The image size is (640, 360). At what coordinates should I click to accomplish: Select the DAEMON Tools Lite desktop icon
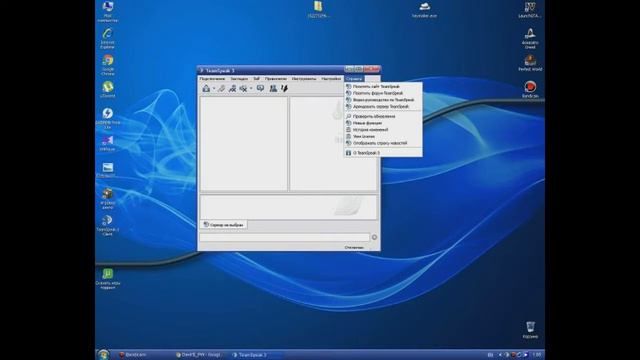pos(108,118)
